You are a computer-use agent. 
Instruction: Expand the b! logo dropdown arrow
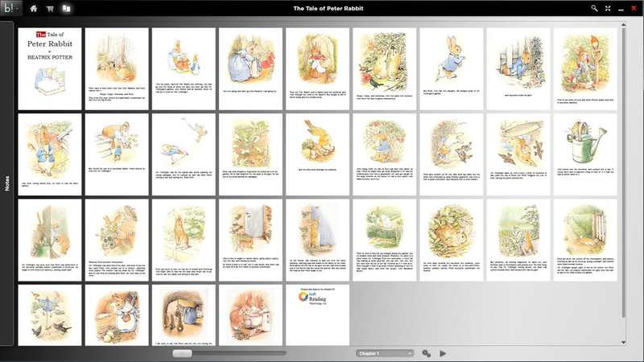tap(17, 9)
